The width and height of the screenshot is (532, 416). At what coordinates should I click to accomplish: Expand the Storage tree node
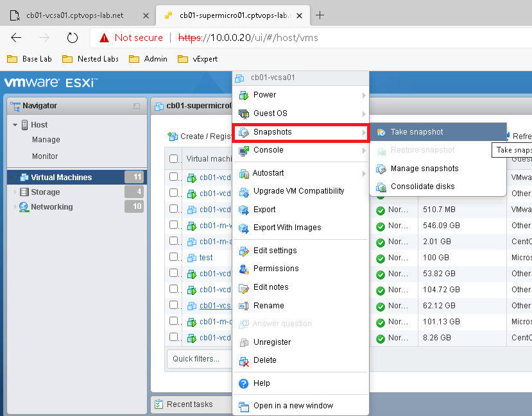click(16, 192)
